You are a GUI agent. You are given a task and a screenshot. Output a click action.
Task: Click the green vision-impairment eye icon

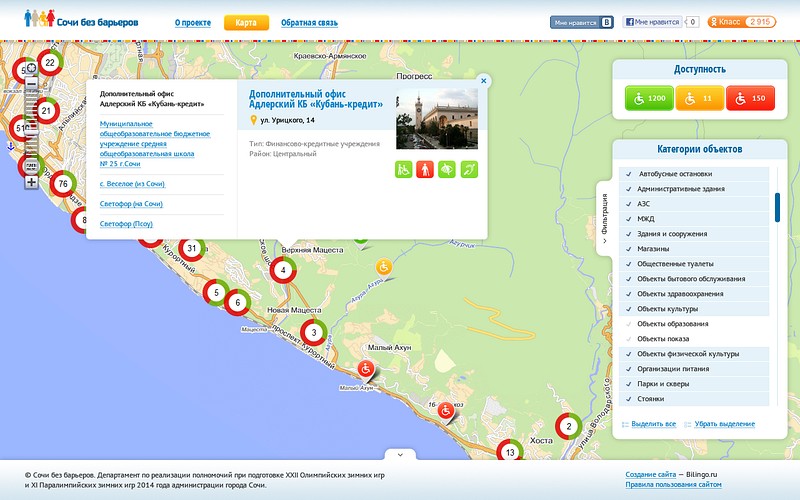pyautogui.click(x=447, y=169)
